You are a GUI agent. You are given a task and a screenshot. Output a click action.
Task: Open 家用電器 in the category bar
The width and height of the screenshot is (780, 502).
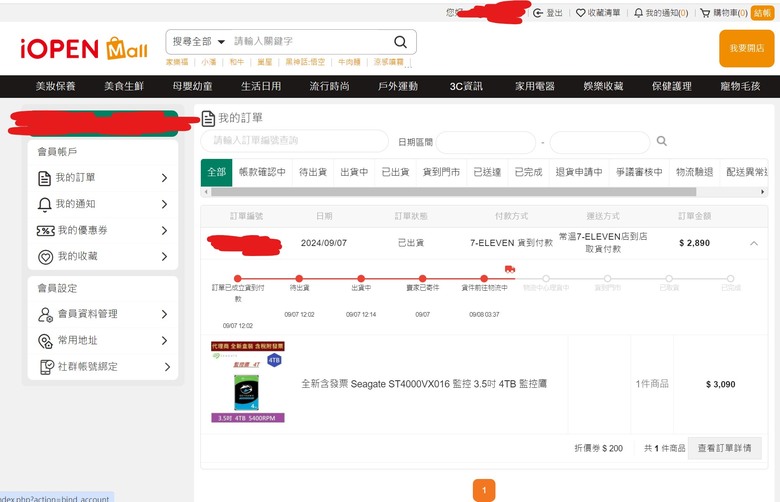click(x=535, y=87)
